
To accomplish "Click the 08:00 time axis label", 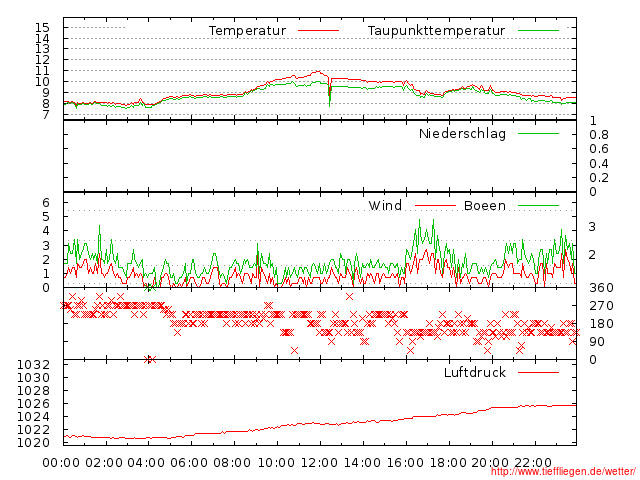I will click(x=232, y=463).
